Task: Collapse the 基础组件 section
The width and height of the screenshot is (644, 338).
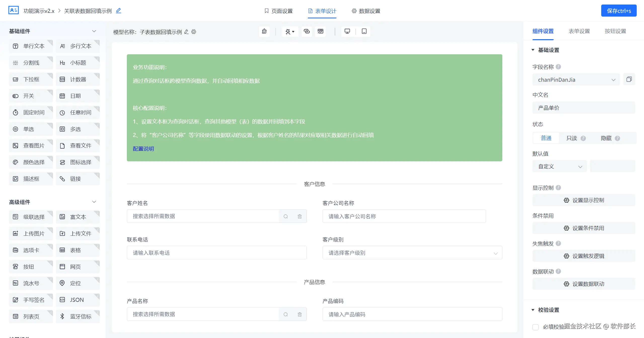Action: click(x=94, y=31)
